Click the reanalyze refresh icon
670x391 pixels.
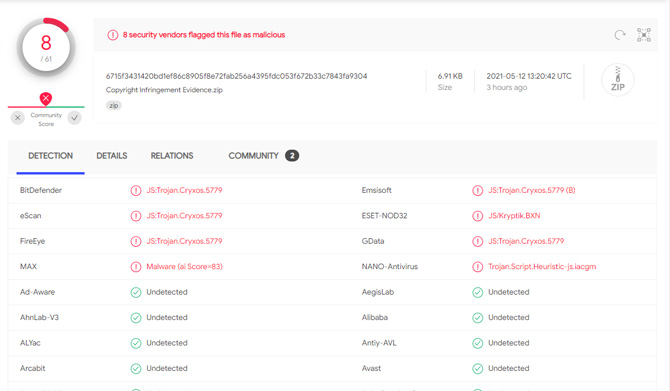coord(620,35)
